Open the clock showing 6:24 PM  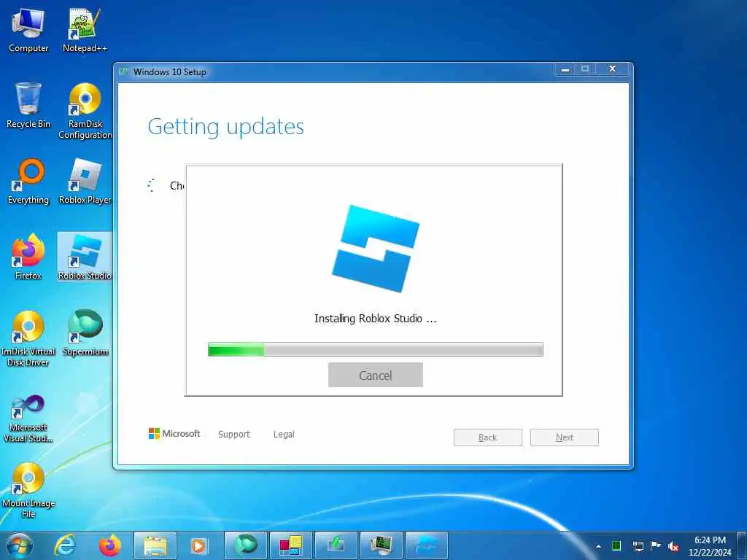(710, 545)
